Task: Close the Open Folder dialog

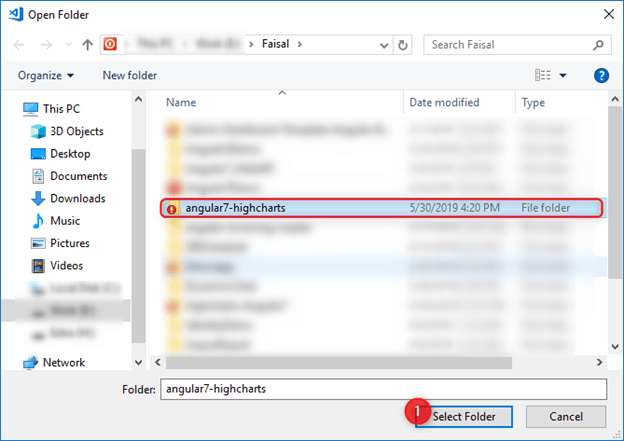Action: point(609,14)
